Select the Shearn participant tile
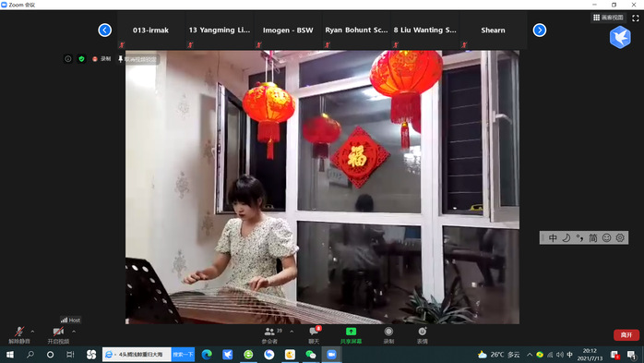Viewport: 644px width, 363px height. [493, 30]
